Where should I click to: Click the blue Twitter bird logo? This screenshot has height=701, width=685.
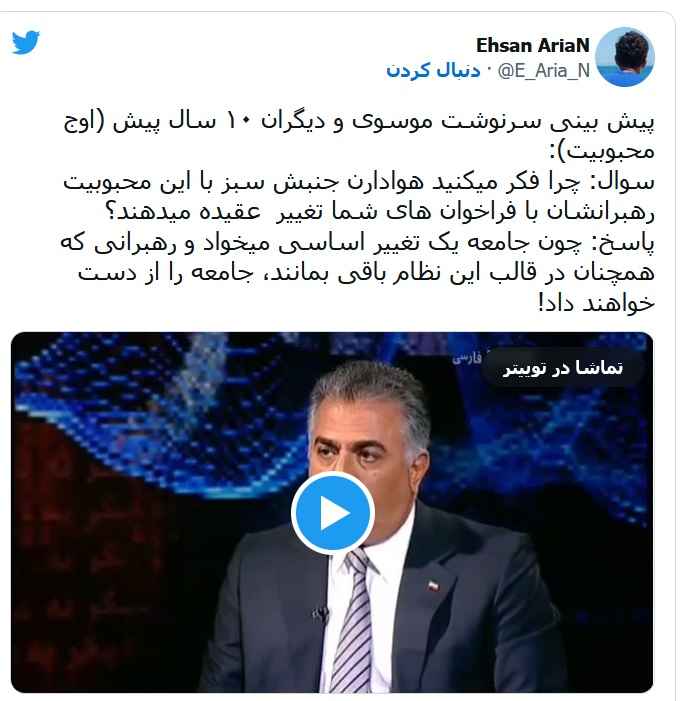coord(25,42)
